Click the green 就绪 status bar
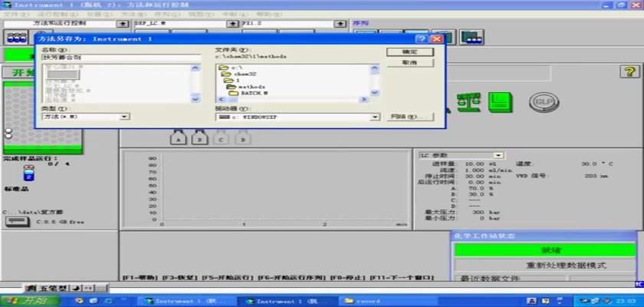 (x=545, y=250)
